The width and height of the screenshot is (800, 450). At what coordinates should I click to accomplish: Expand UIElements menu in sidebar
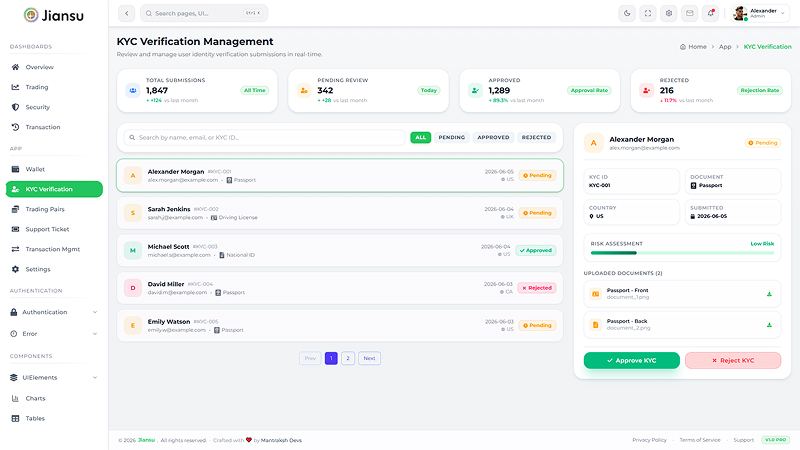pos(54,378)
